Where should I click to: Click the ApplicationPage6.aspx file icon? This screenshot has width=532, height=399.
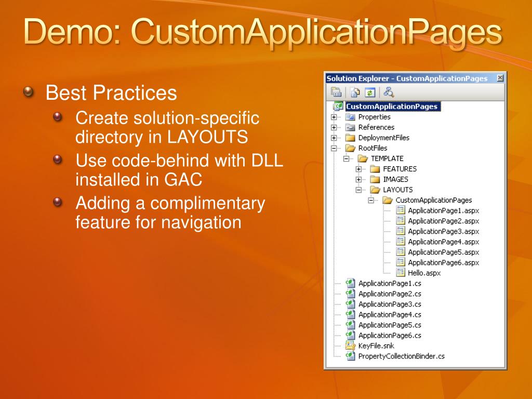[x=401, y=262]
